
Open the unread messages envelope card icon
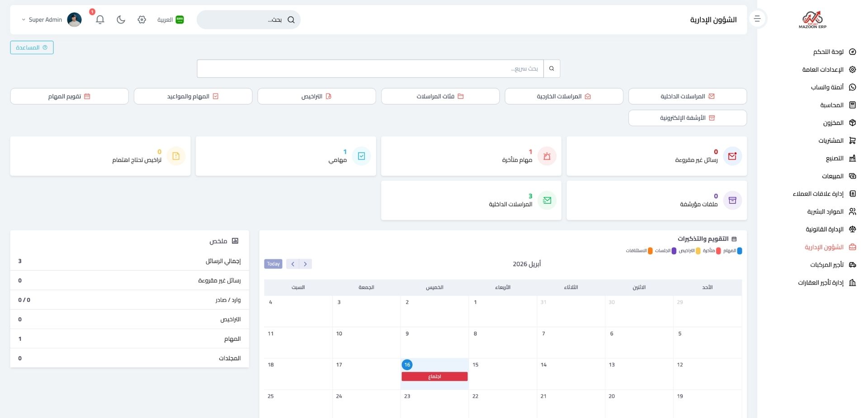click(x=732, y=156)
